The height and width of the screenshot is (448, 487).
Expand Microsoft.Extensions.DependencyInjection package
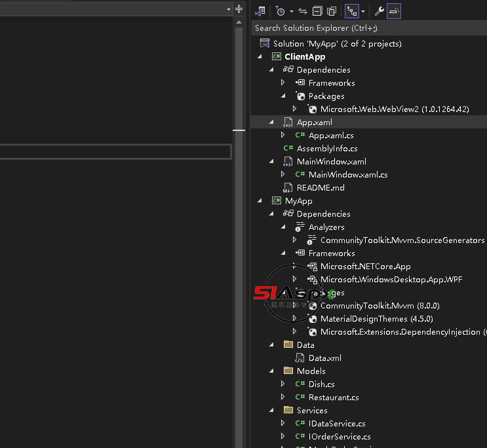294,331
